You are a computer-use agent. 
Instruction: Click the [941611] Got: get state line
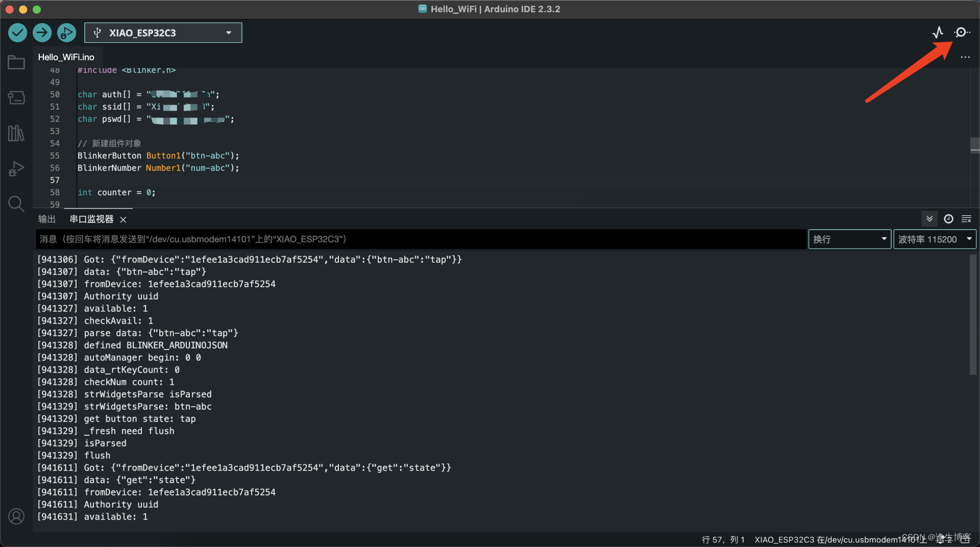point(244,468)
